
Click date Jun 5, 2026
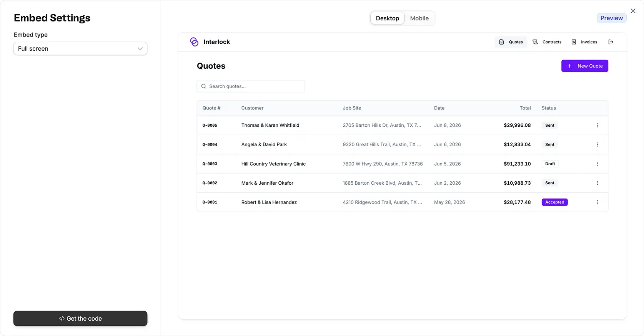[448, 164]
